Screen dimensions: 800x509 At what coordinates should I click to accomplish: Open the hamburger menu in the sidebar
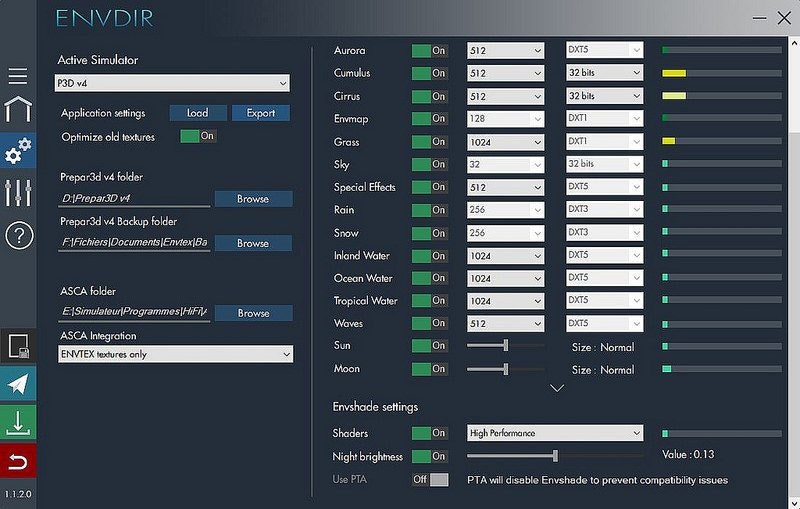coord(18,77)
